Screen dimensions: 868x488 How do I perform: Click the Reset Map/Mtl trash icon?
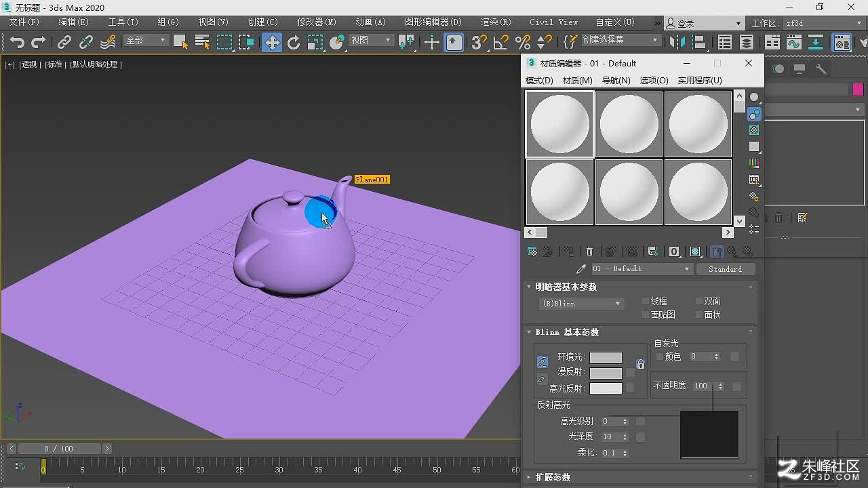pyautogui.click(x=590, y=251)
